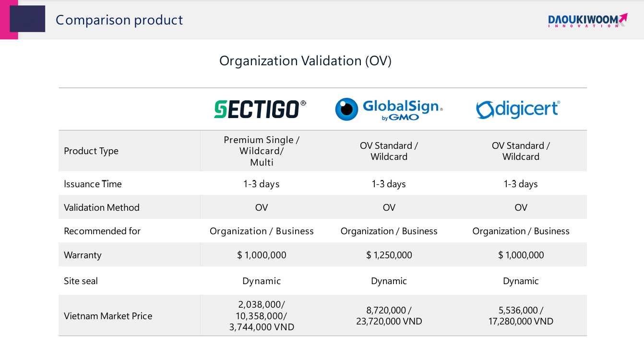The width and height of the screenshot is (644, 360).
Task: Click the "Validation Method" row label
Action: (x=102, y=207)
